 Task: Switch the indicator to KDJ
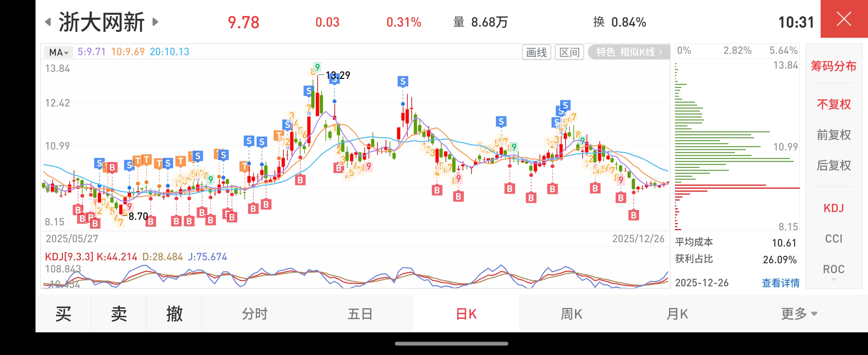pyautogui.click(x=833, y=208)
